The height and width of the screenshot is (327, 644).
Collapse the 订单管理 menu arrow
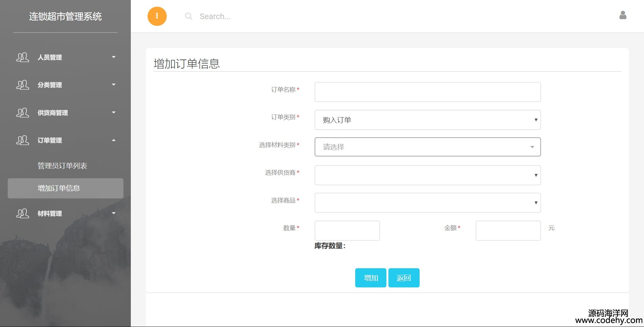[114, 140]
